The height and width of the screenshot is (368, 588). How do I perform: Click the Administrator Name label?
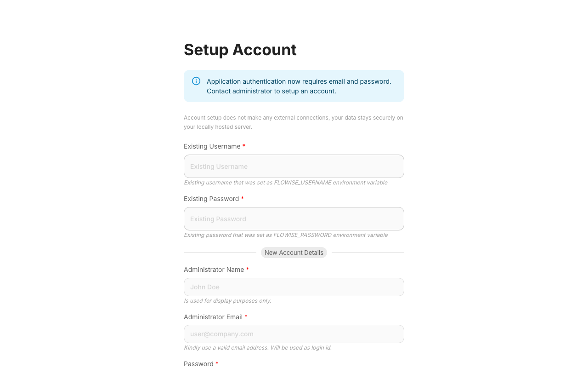click(214, 270)
